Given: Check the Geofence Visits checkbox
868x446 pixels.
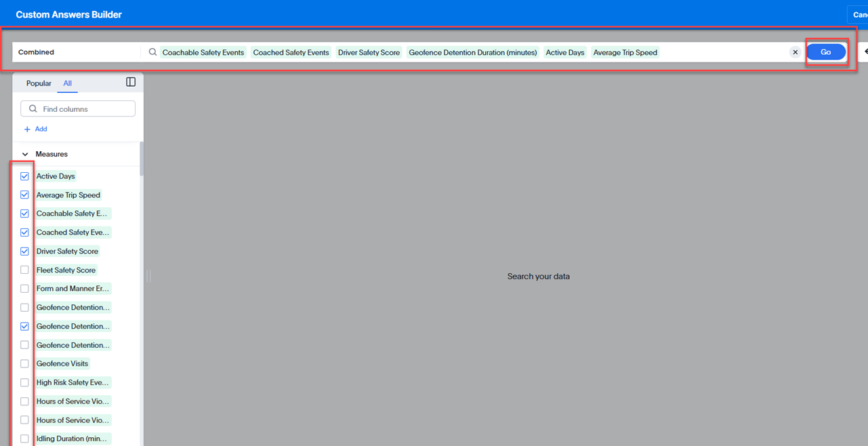Looking at the screenshot, I should 24,363.
